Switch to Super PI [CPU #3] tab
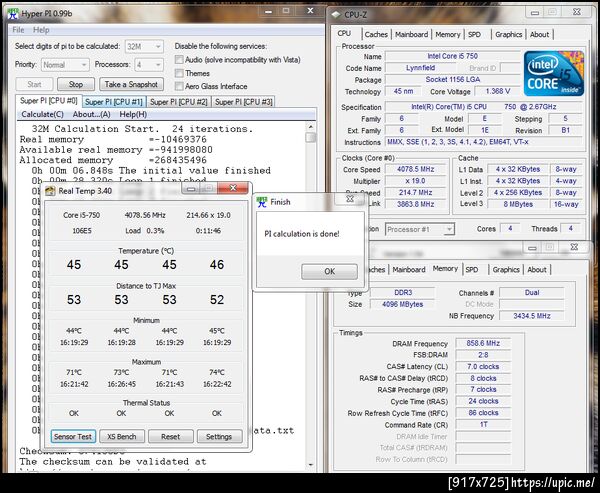 (244, 102)
